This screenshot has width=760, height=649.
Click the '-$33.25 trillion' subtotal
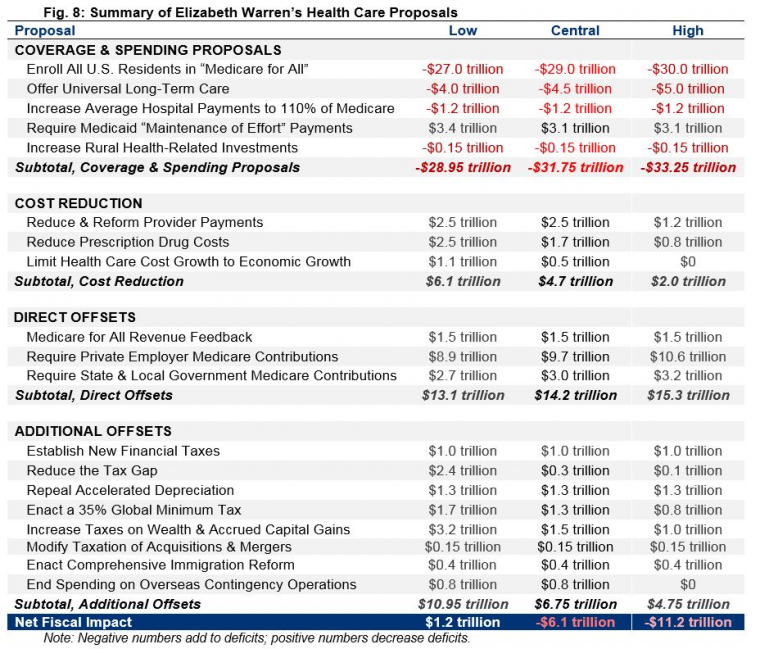pyautogui.click(x=688, y=167)
